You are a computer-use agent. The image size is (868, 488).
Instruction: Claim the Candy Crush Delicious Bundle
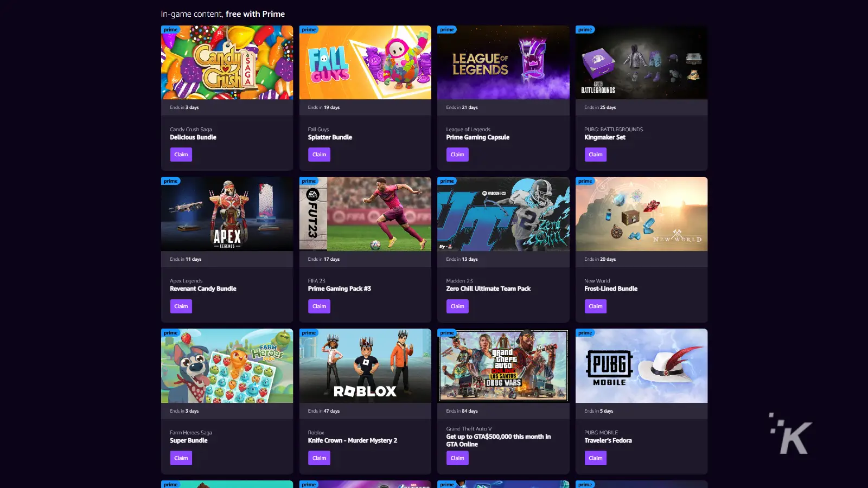point(181,155)
